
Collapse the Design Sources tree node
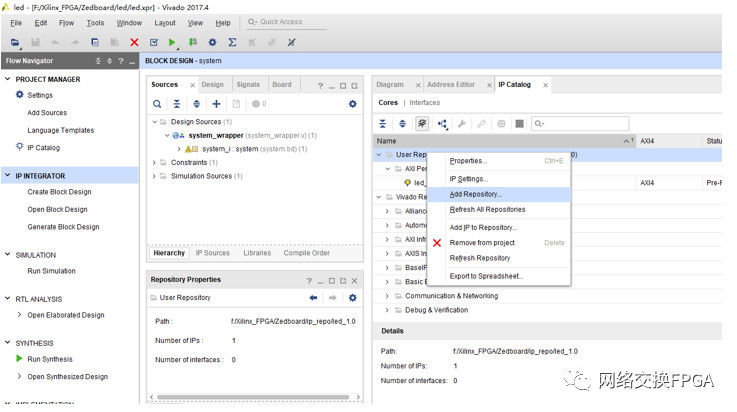[155, 122]
